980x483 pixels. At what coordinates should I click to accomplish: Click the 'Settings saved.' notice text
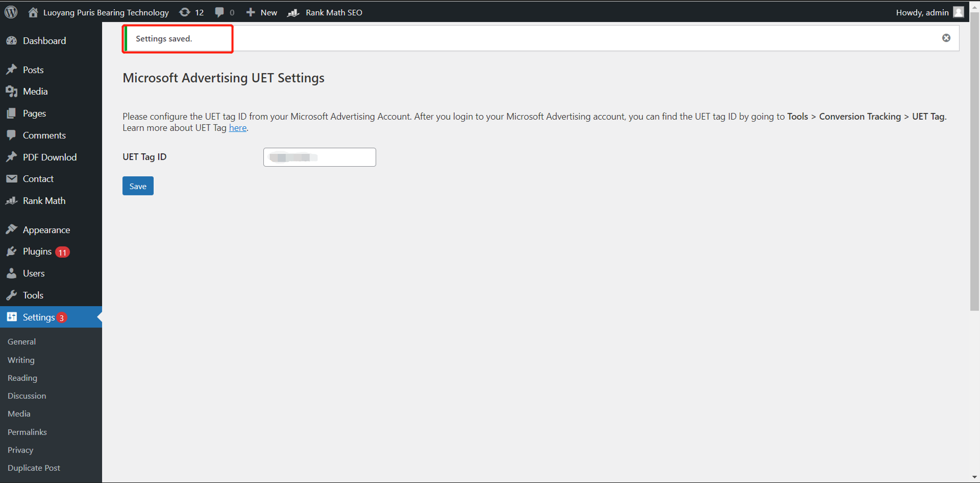pos(164,38)
